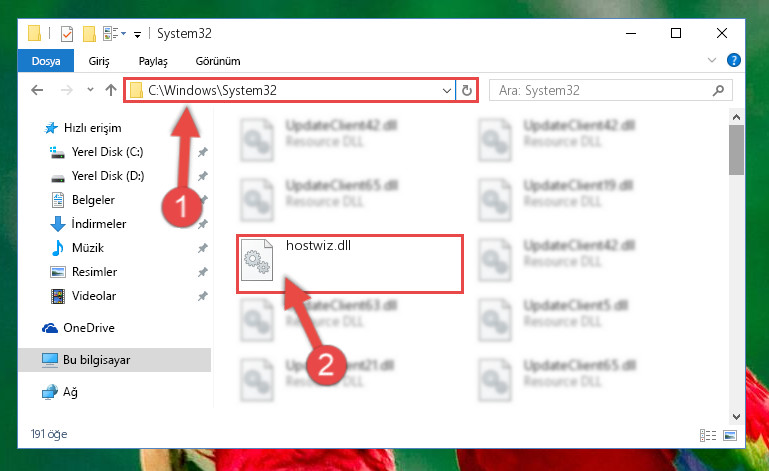The width and height of the screenshot is (769, 471).
Task: Select the hostwiz.dll file
Action: click(x=350, y=264)
